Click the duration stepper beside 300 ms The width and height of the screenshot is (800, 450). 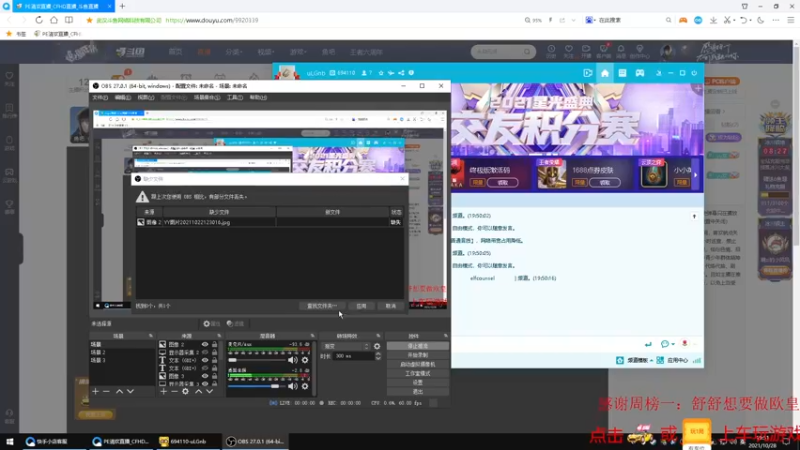[x=378, y=356]
